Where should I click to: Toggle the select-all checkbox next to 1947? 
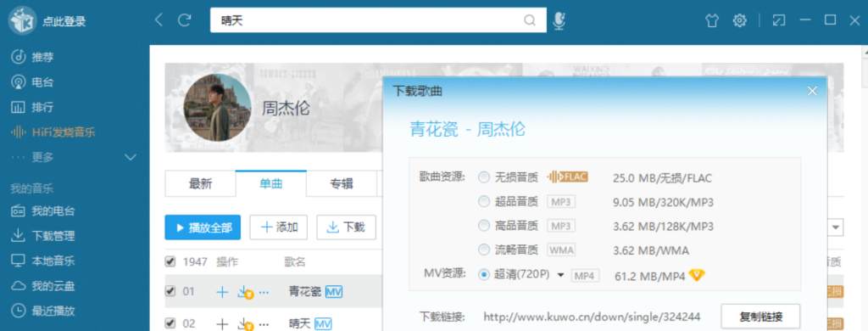[170, 261]
